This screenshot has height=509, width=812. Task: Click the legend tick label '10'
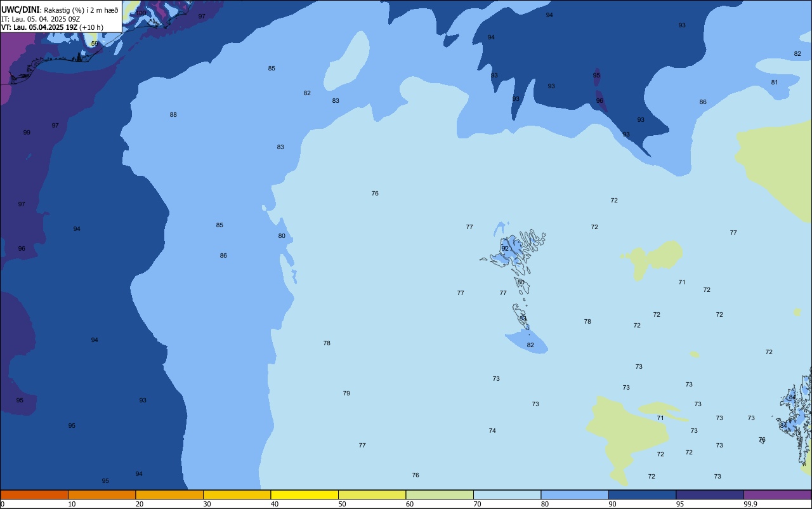(72, 504)
